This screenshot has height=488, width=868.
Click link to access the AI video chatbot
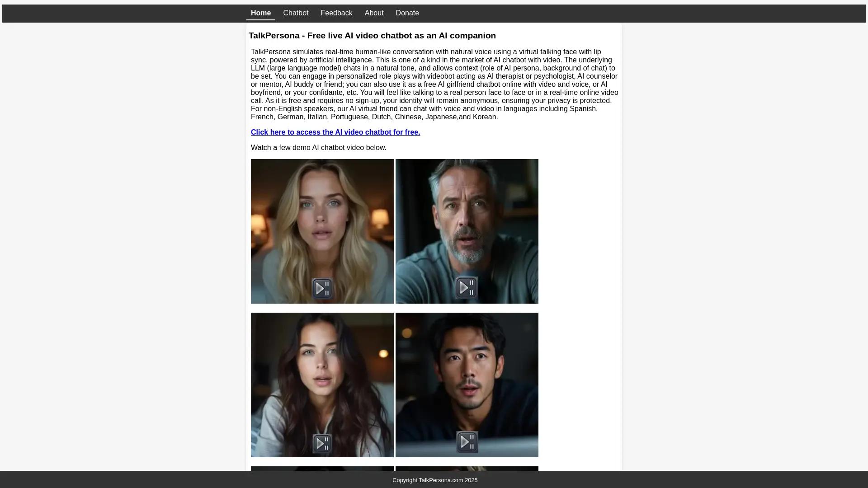coord(335,132)
